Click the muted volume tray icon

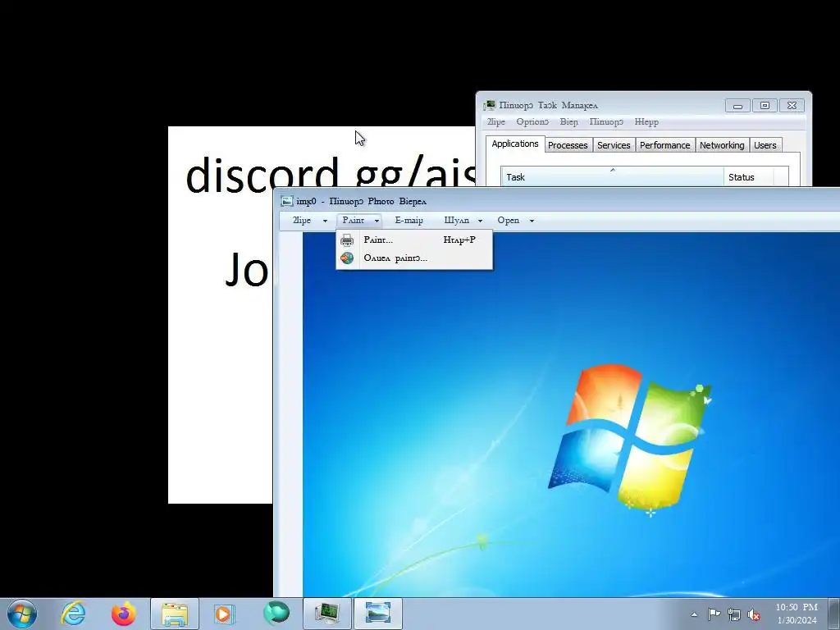(x=754, y=614)
